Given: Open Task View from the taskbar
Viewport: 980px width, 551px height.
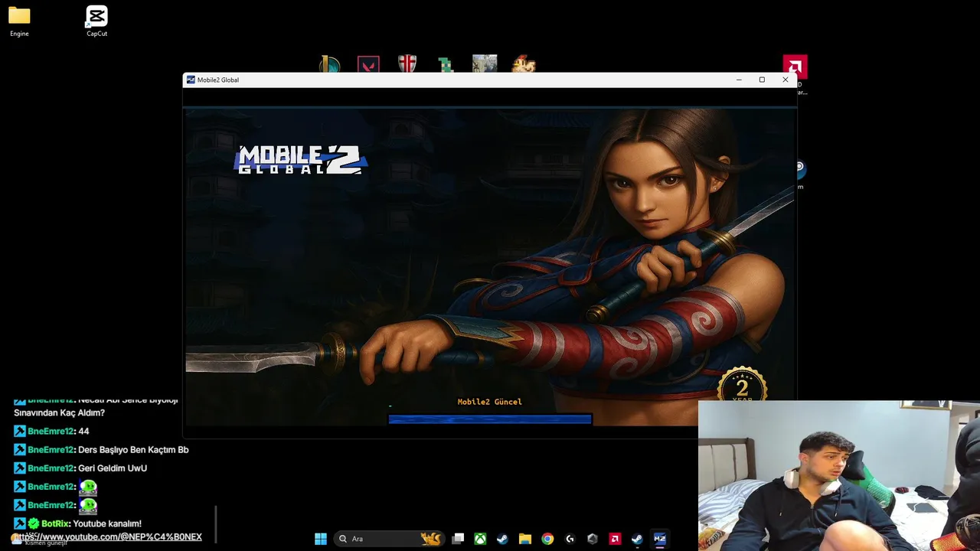Looking at the screenshot, I should 458,539.
